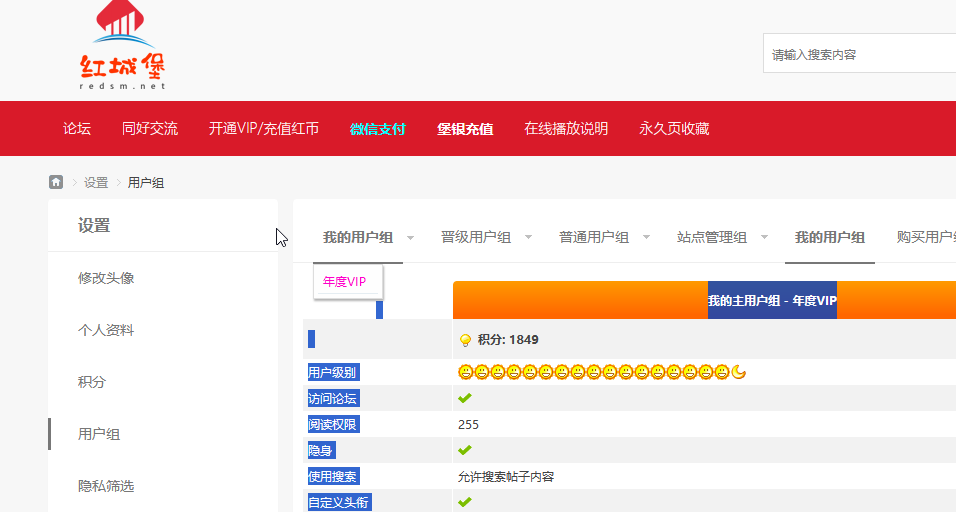Open 修改头像 in the settings sidebar
Viewport: 956px width, 512px height.
[x=106, y=278]
